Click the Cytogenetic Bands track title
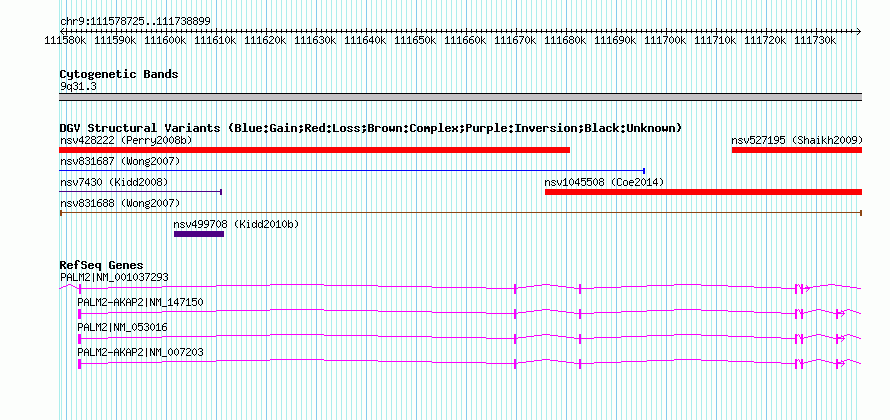The image size is (890, 420). (x=119, y=74)
